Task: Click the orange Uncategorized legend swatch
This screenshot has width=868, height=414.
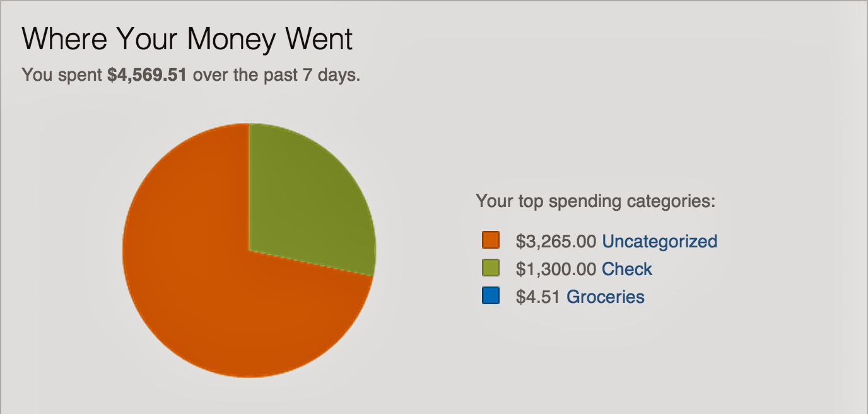Action: 491,240
